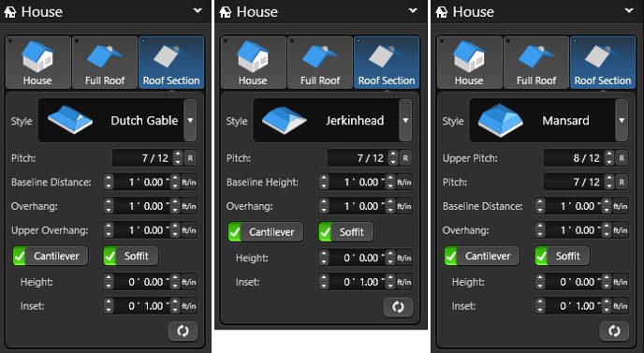This screenshot has height=353, width=644.
Task: Select House mode in Dutch Gable panel
Action: [x=37, y=63]
